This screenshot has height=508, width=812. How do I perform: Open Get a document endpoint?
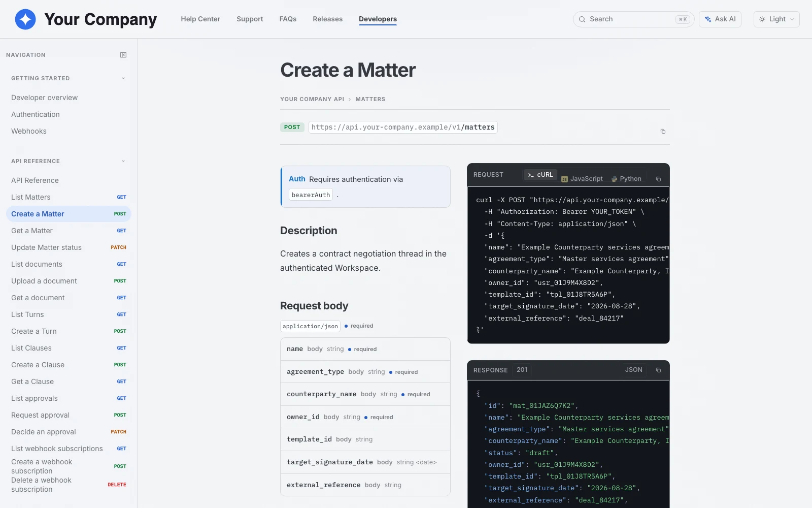coord(69,298)
